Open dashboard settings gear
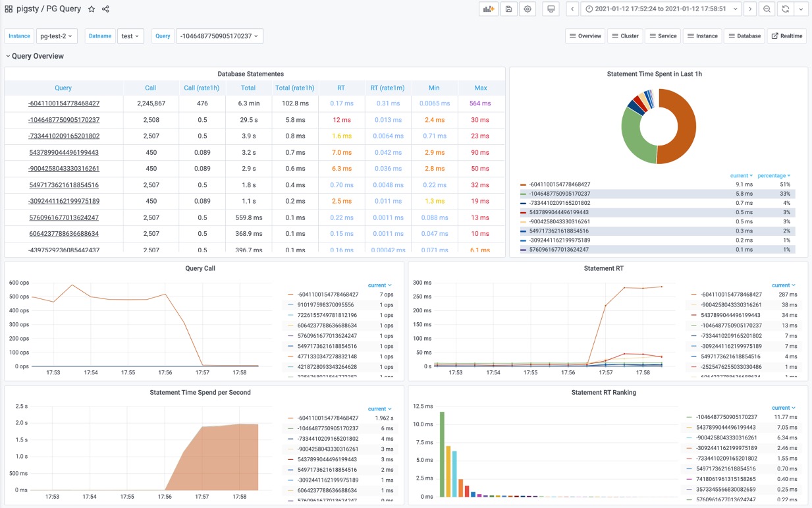The height and width of the screenshot is (508, 812). point(528,9)
